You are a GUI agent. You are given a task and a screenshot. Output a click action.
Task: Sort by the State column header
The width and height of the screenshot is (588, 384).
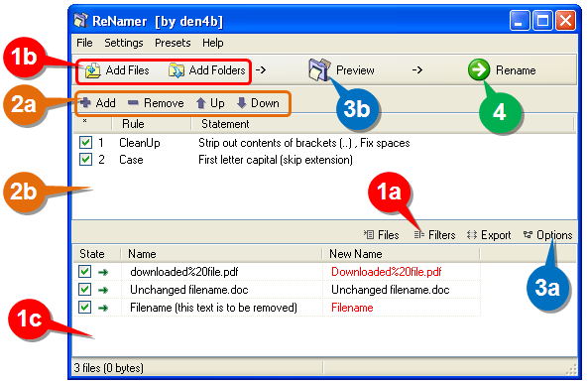pos(96,254)
